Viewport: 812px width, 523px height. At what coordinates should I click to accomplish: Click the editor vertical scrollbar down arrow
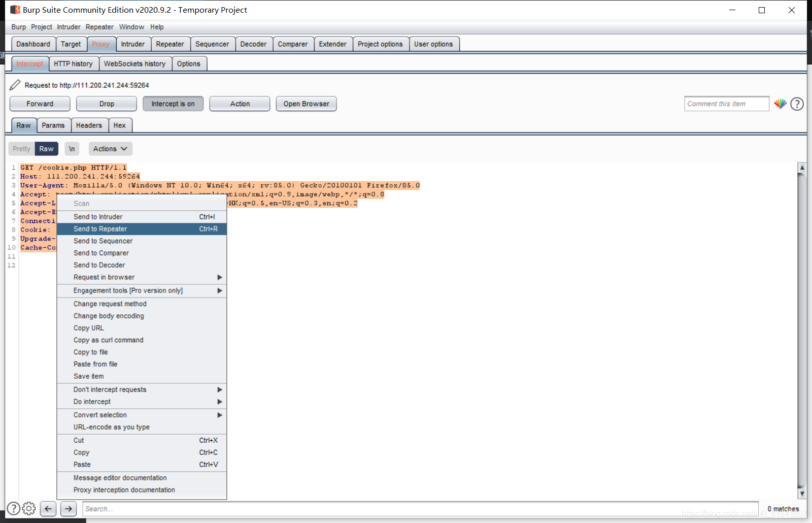[x=802, y=494]
